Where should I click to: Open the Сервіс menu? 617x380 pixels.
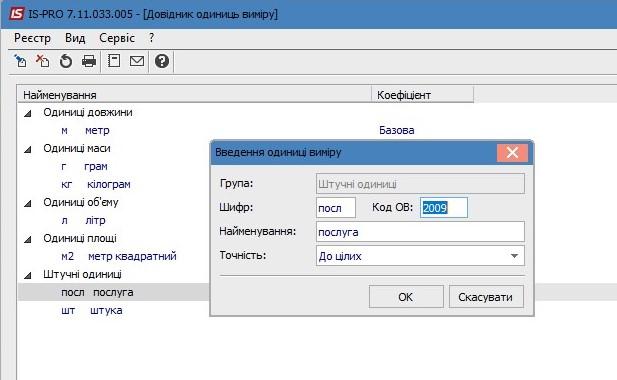[117, 38]
